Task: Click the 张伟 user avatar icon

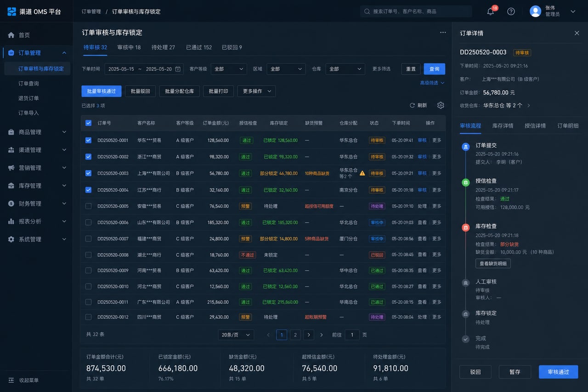Action: pyautogui.click(x=535, y=11)
